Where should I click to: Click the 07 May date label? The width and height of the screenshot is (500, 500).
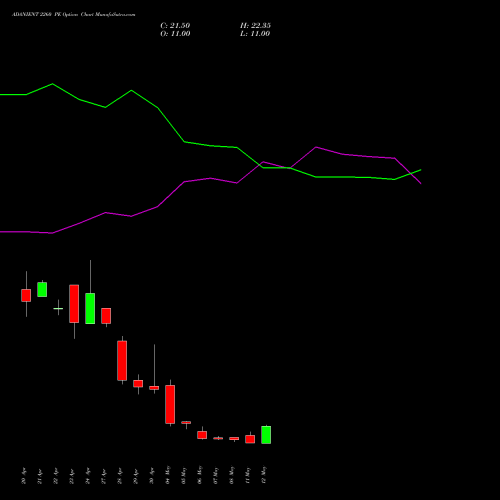[x=216, y=475]
